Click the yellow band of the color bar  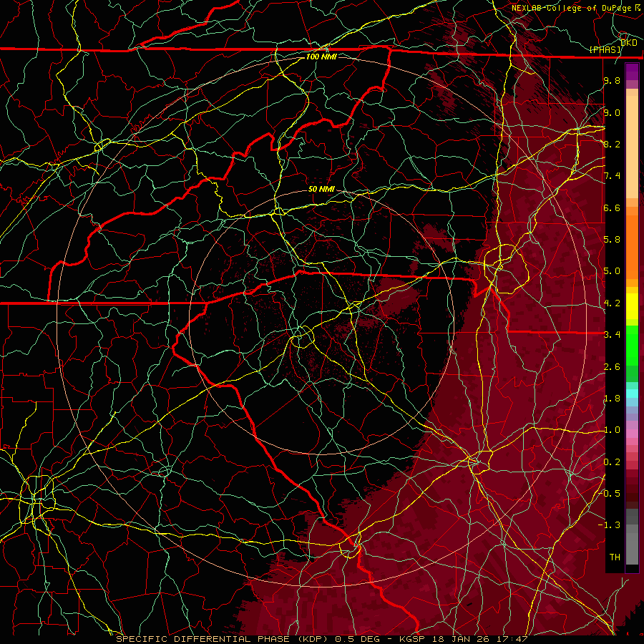pos(632,306)
